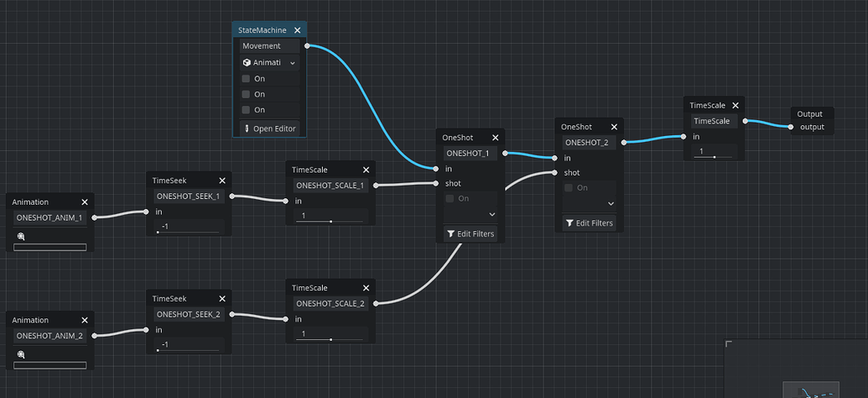The image size is (868, 398).
Task: Click the ONESHOT_SEEK_1 name field
Action: [189, 196]
